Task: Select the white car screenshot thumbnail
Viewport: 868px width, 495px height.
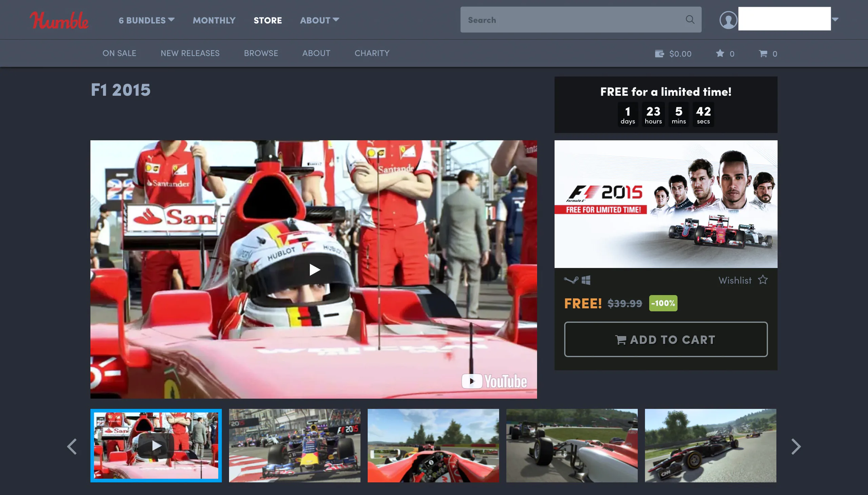Action: point(572,445)
